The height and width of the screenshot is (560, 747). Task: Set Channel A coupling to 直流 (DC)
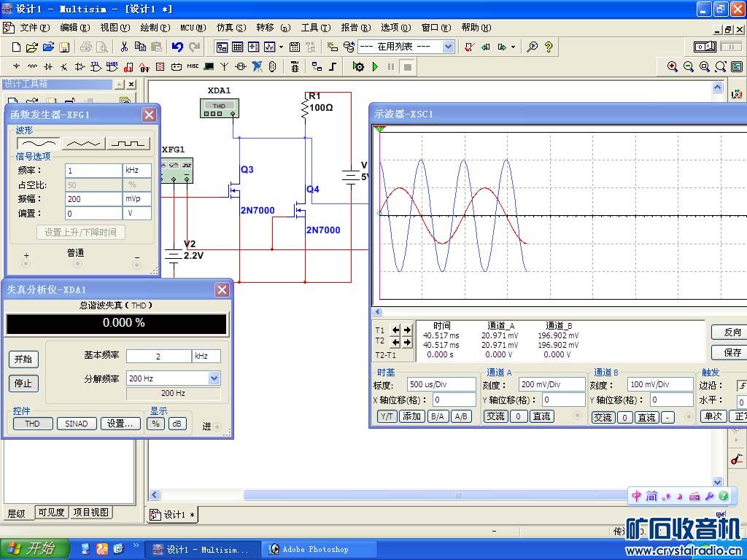(542, 416)
